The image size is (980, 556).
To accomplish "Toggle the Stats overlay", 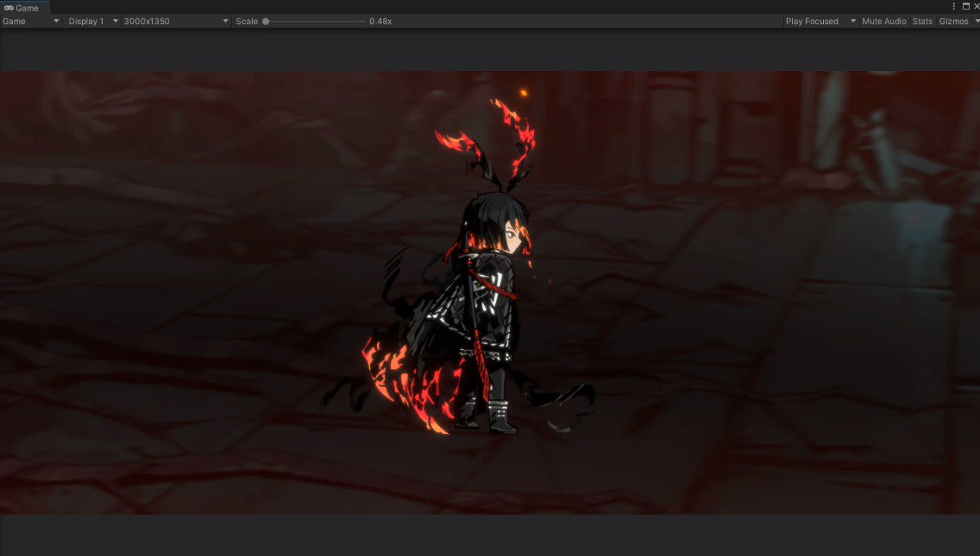I will tap(922, 21).
